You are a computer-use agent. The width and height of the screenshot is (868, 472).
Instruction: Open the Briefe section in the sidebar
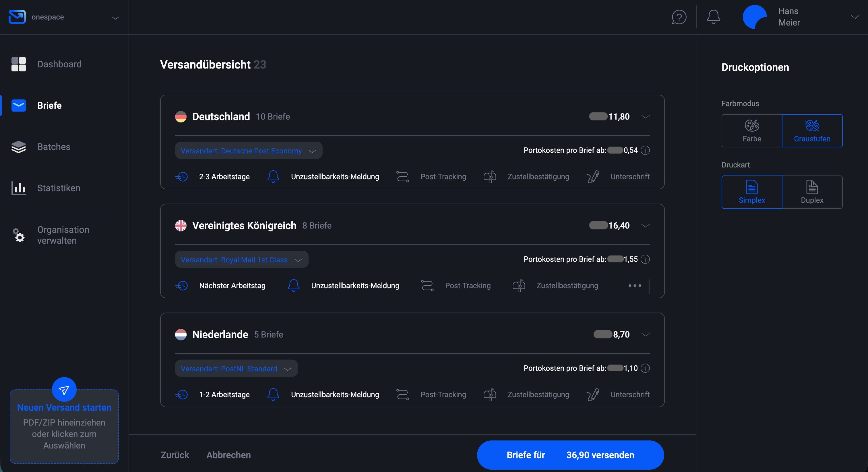(49, 105)
